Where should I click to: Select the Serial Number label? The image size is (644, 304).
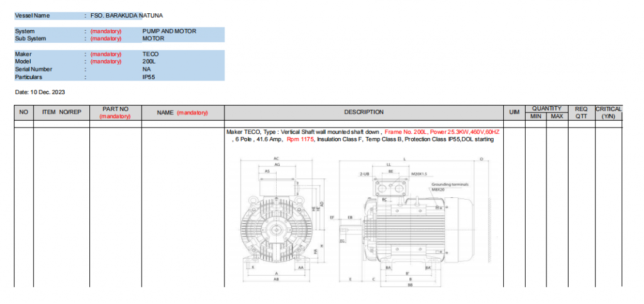[34, 69]
